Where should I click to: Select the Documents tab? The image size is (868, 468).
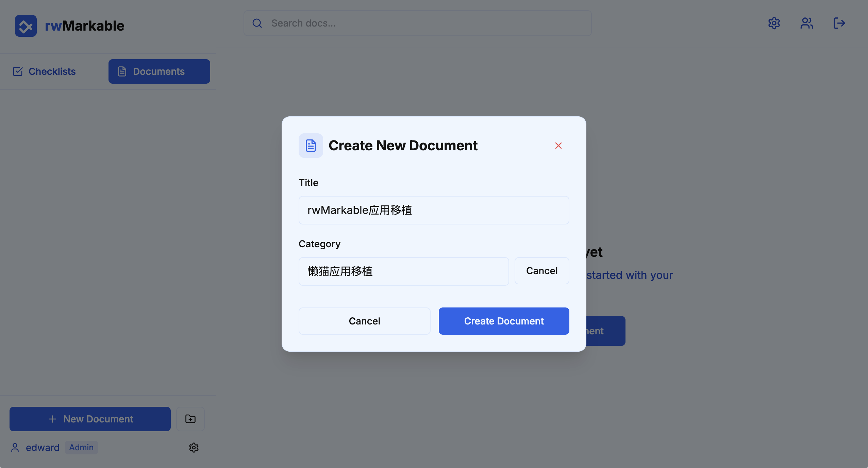(x=159, y=71)
